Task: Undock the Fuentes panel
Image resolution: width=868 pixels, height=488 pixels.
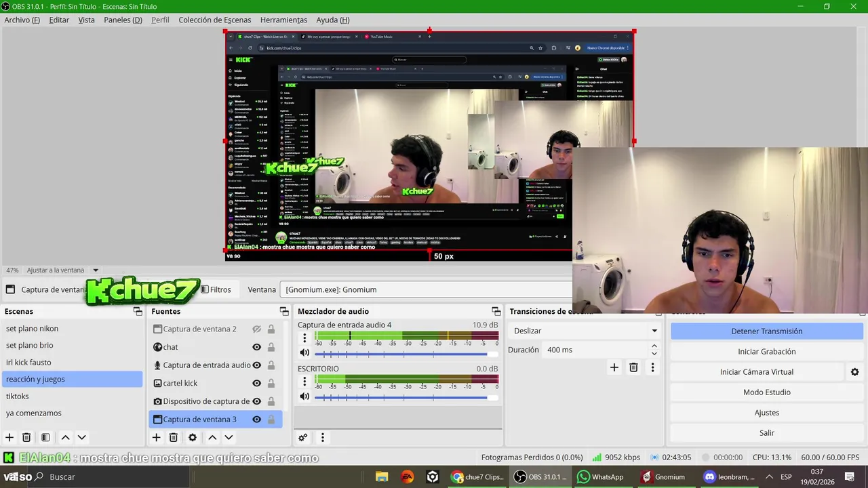Action: point(284,312)
